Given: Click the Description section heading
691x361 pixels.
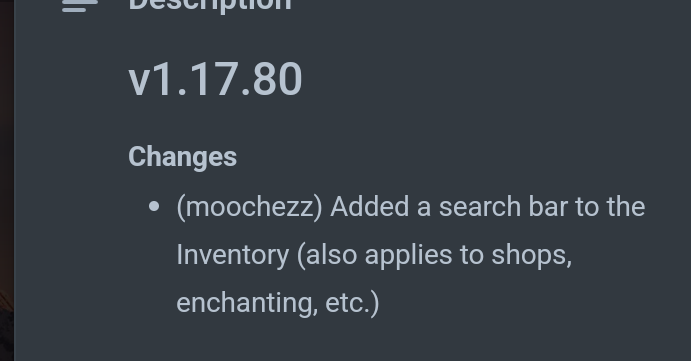Looking at the screenshot, I should pos(210,6).
